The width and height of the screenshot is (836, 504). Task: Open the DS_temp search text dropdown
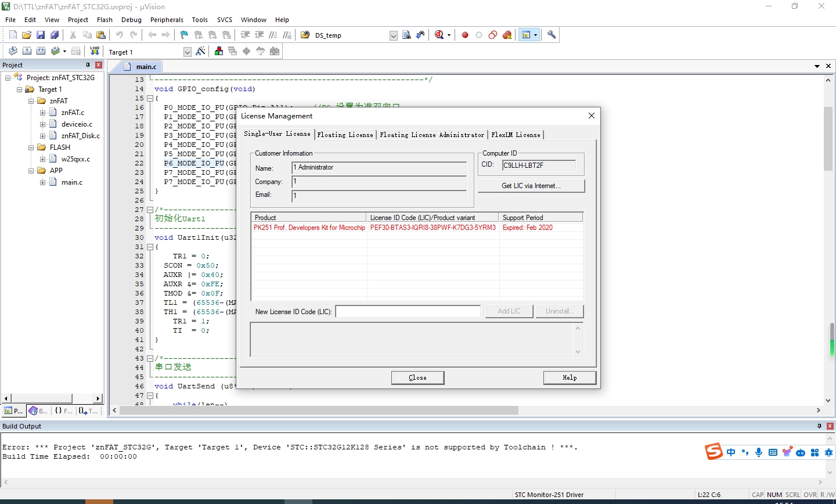tap(393, 35)
